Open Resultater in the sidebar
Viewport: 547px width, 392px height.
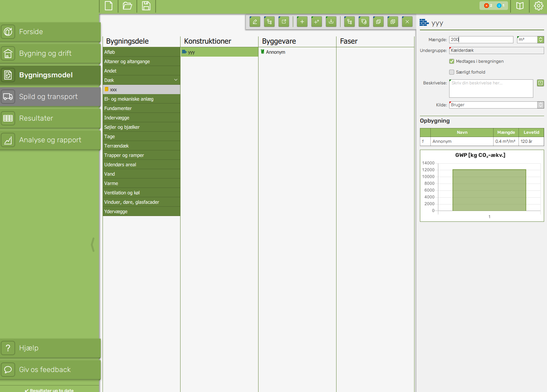pos(50,118)
